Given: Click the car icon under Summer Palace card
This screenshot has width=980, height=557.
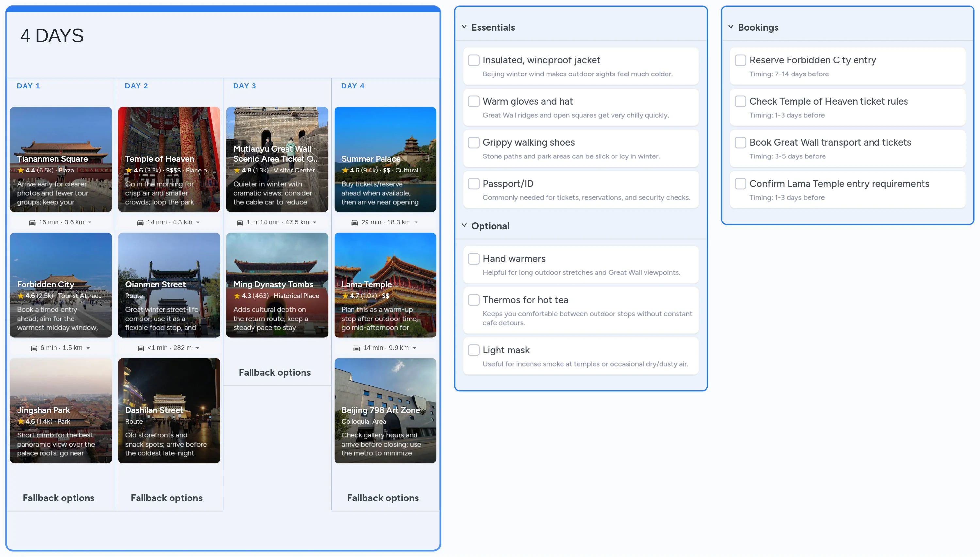Looking at the screenshot, I should (x=356, y=222).
